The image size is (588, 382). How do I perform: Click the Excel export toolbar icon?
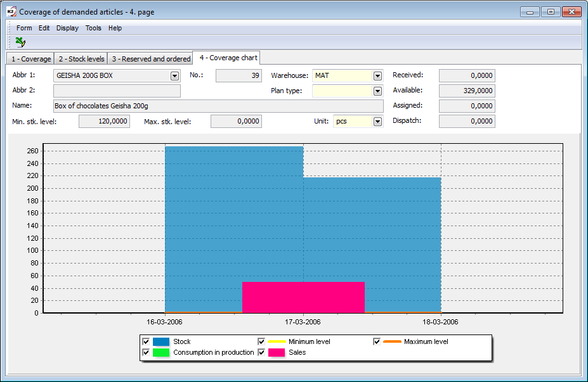click(x=20, y=42)
